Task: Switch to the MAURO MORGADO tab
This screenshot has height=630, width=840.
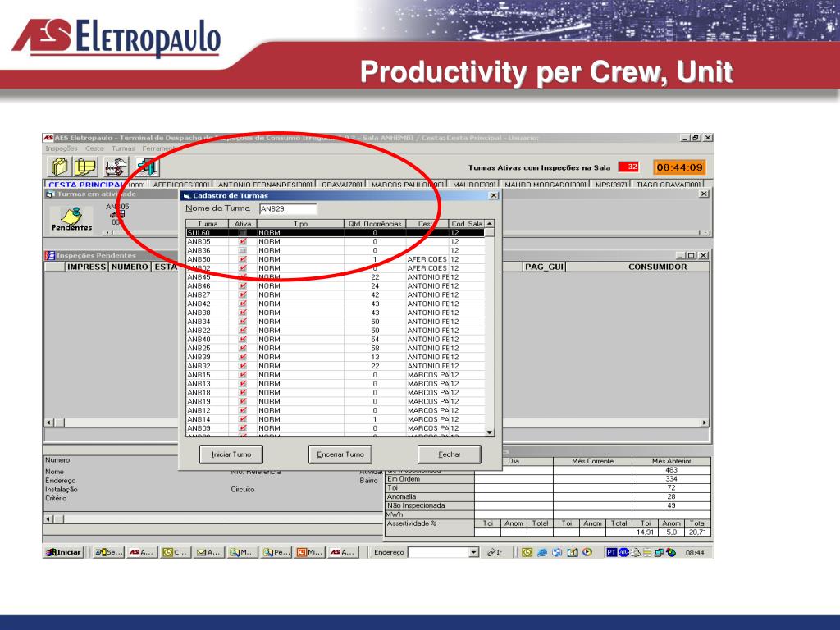Action: 546,185
